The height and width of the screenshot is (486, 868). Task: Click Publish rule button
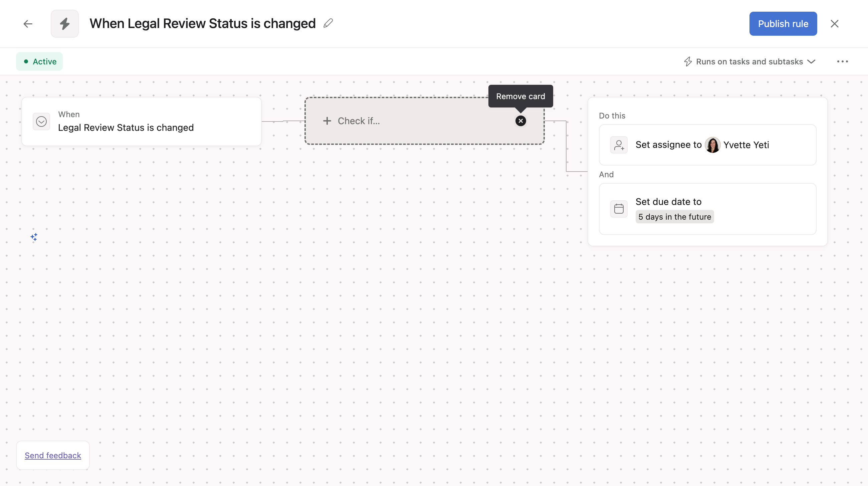(783, 24)
